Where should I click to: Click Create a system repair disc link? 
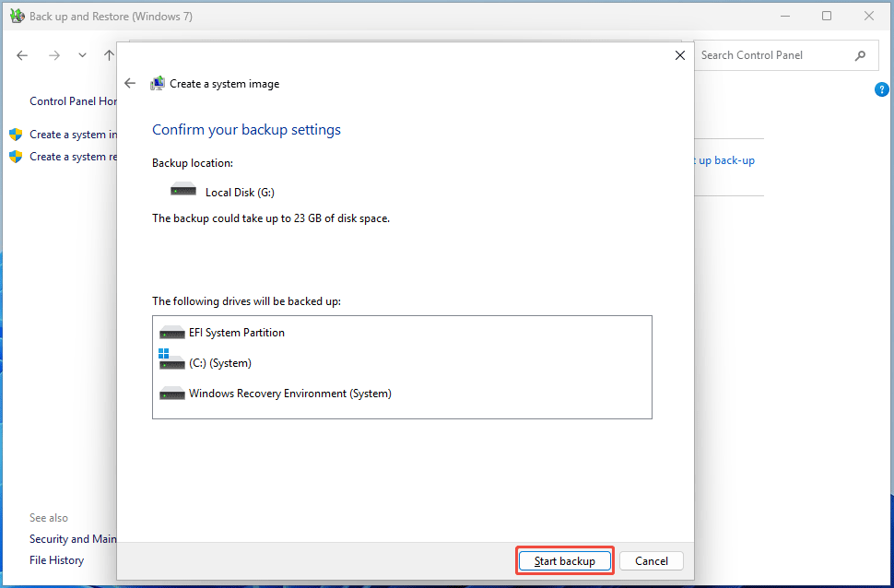click(x=73, y=157)
